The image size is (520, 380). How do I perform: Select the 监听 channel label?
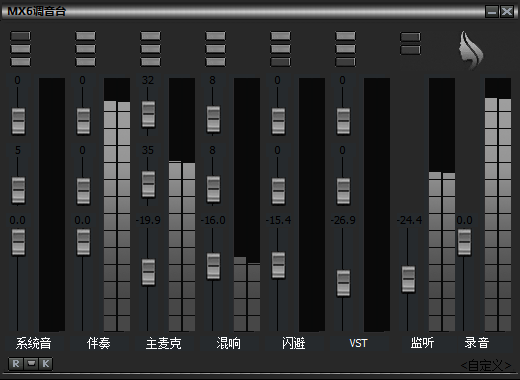(x=422, y=343)
